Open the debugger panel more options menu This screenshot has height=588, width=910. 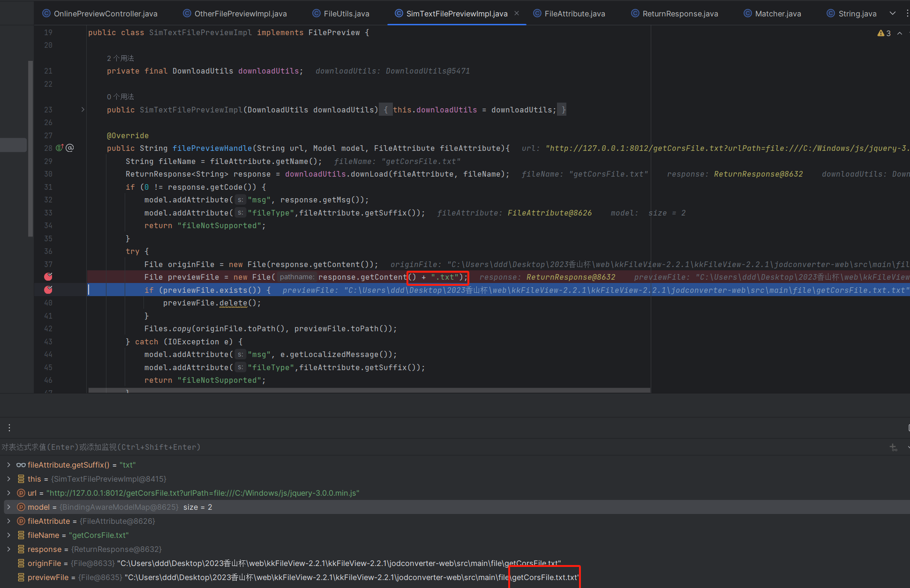click(9, 427)
